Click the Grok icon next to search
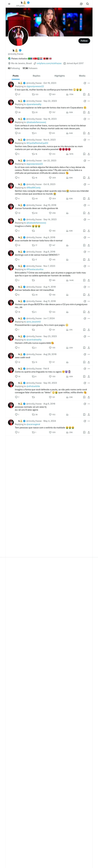This screenshot has height=868, width=98. [81, 4]
